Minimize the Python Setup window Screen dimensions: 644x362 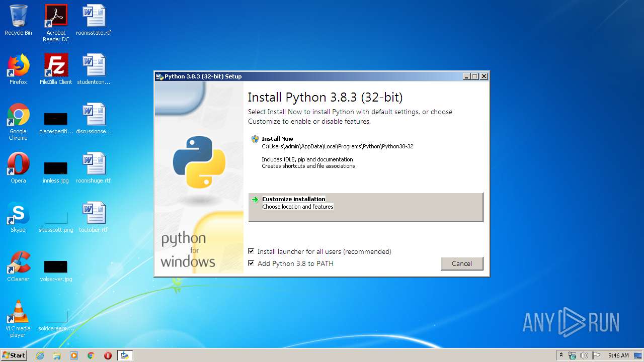466,76
